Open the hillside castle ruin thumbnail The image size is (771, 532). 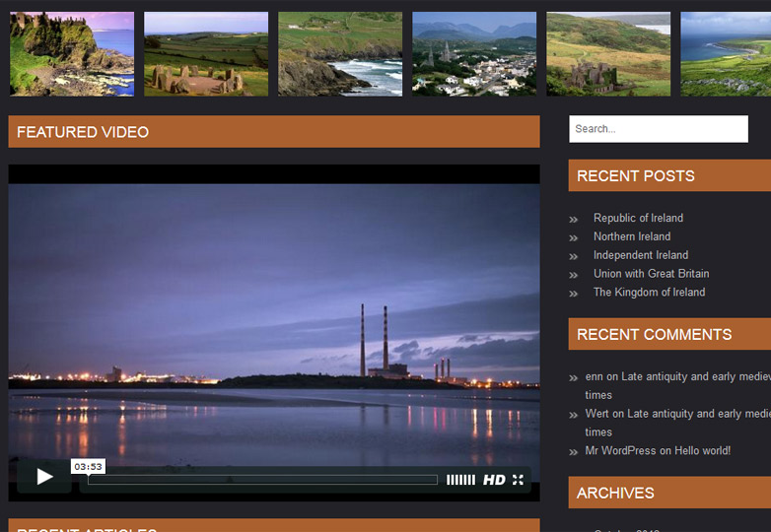click(608, 54)
